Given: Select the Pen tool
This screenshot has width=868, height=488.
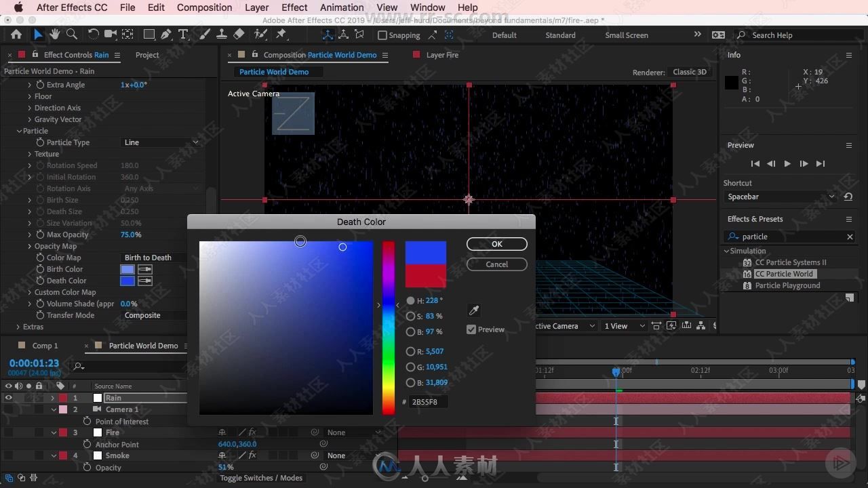Looking at the screenshot, I should [x=166, y=35].
